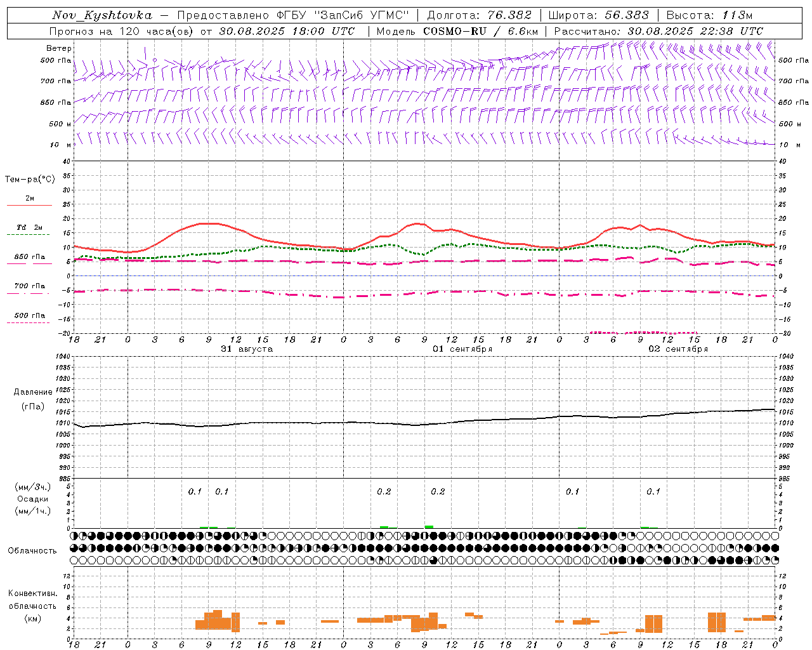Click the Td 2м legend entry
This screenshot has height=650, width=812.
click(29, 227)
